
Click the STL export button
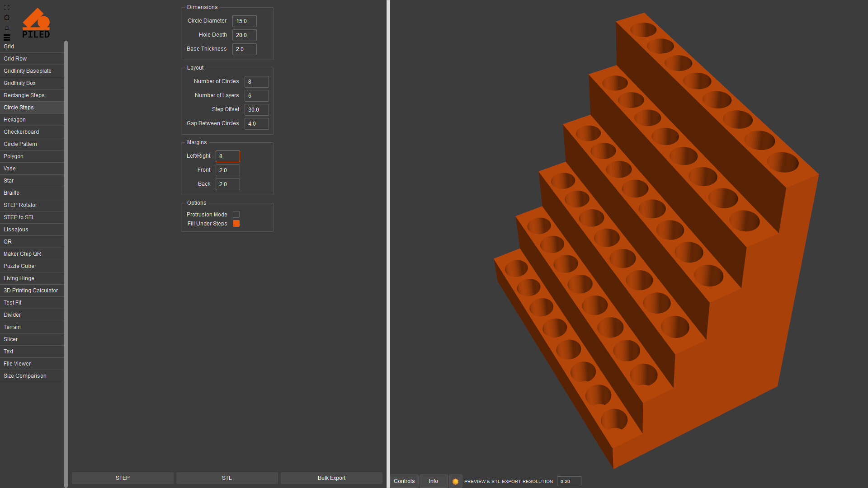click(x=227, y=478)
